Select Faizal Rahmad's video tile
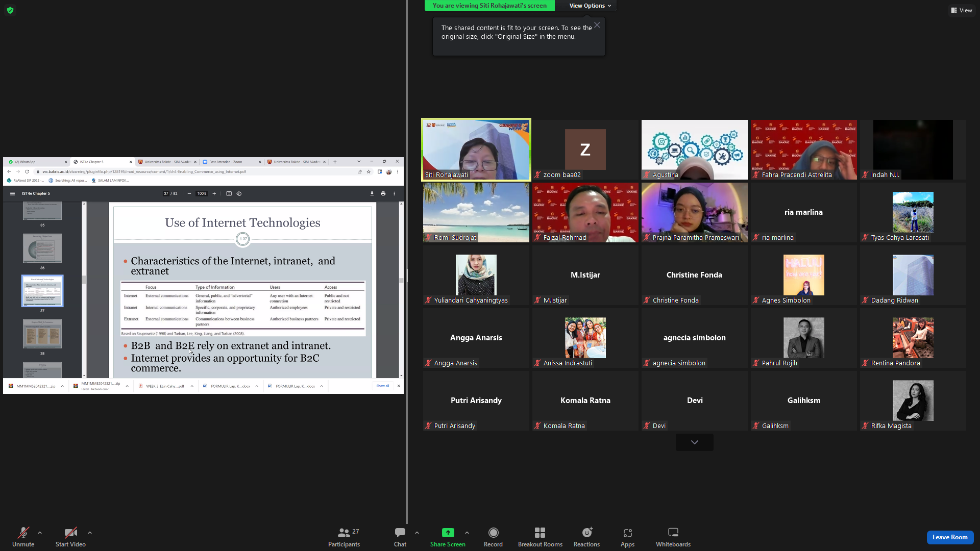This screenshot has height=551, width=980. click(x=585, y=212)
